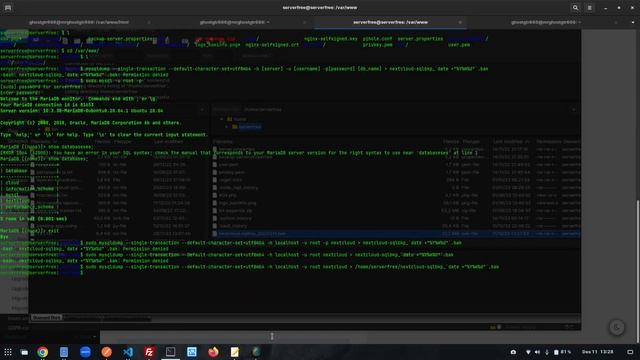This screenshot has height=360, width=640.
Task: Open the Wi-Fi network tray icon
Action: [x=528, y=352]
